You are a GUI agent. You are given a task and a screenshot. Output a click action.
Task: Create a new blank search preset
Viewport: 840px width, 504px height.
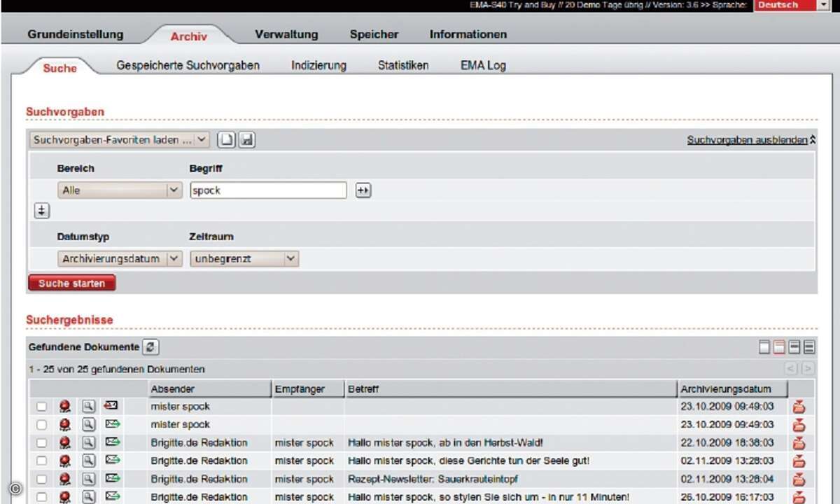click(225, 140)
